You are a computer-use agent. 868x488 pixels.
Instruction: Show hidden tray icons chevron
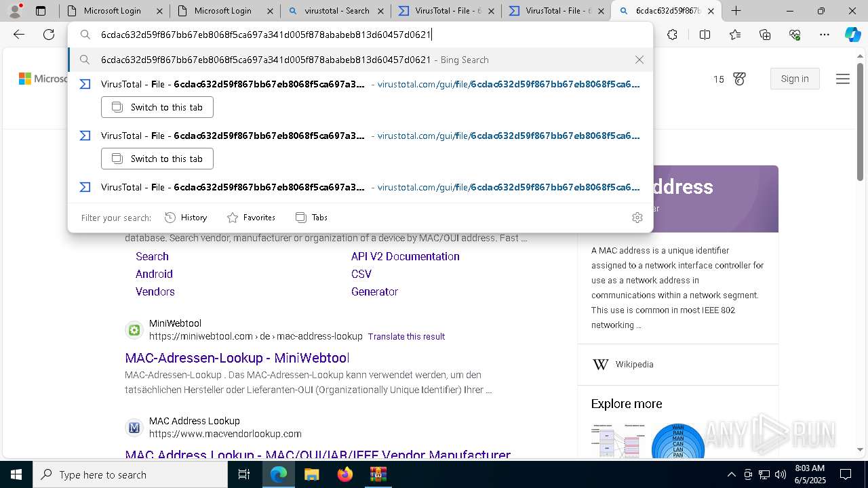(x=731, y=474)
